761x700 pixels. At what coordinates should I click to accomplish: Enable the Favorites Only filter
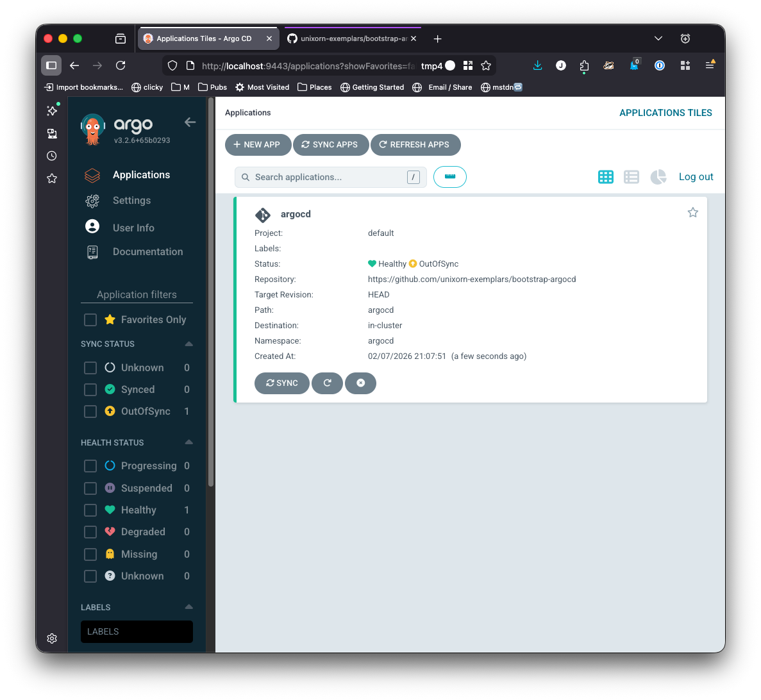click(x=90, y=319)
